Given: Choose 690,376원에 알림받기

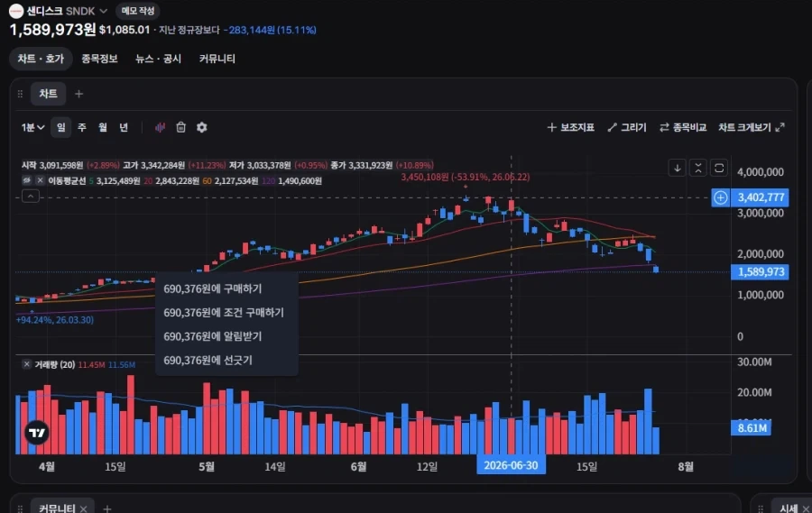Looking at the screenshot, I should point(226,336).
